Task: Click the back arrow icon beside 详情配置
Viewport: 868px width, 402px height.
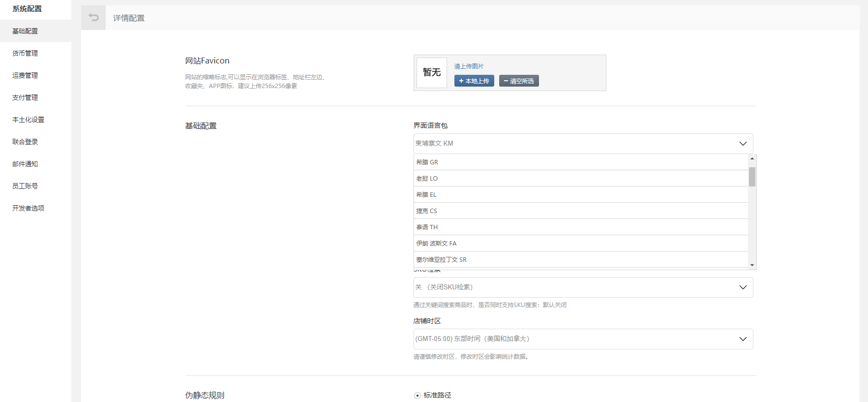Action: point(93,18)
